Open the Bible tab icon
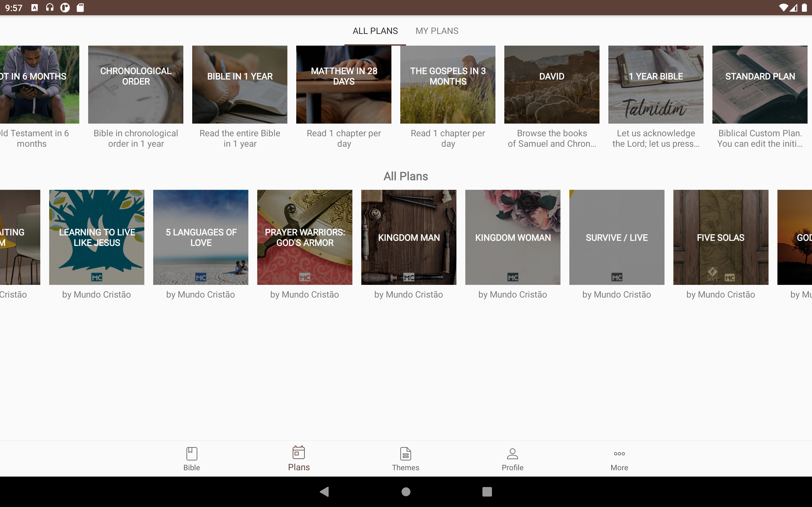Screen dimensions: 812x507 (x=192, y=454)
